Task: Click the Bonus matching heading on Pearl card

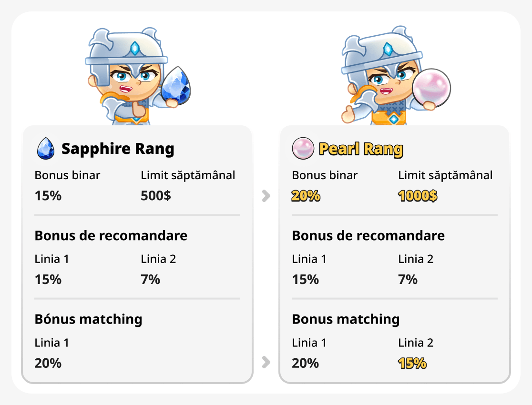Action: point(346,319)
